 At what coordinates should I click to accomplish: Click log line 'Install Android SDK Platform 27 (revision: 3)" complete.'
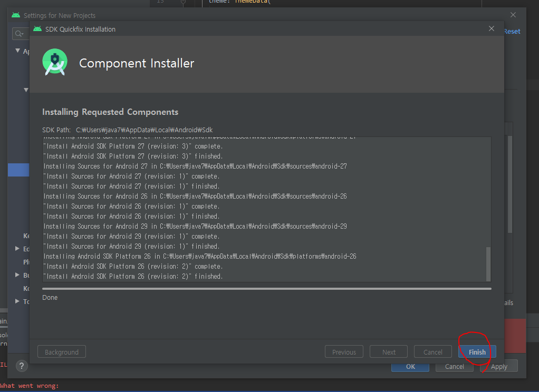tap(133, 146)
